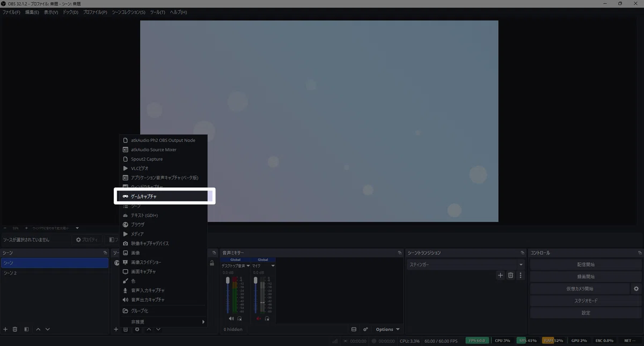Open transition properties three-dot menu
Screen dimensions: 644x346
[x=520, y=275]
